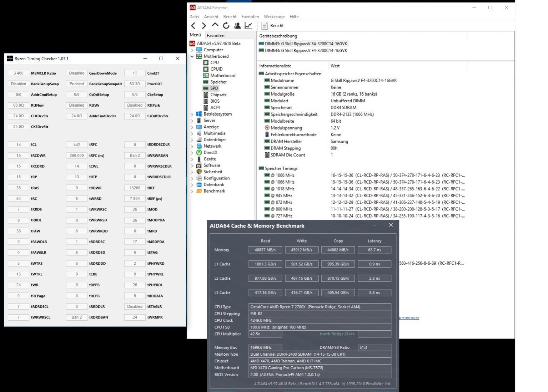Screen dimensions: 548x392
Task: Select the CPUID item in tree
Action: pos(216,69)
